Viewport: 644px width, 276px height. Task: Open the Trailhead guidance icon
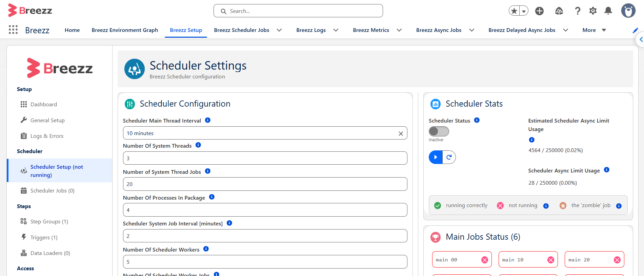[559, 11]
